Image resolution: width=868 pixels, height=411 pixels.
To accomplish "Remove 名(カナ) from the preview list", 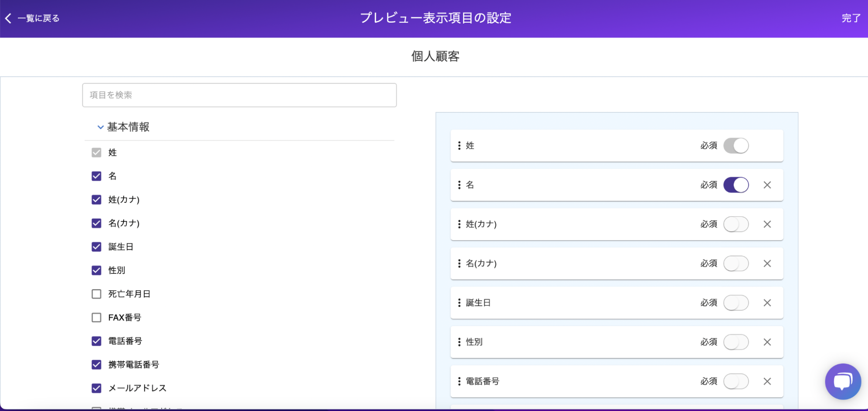I will click(x=767, y=263).
